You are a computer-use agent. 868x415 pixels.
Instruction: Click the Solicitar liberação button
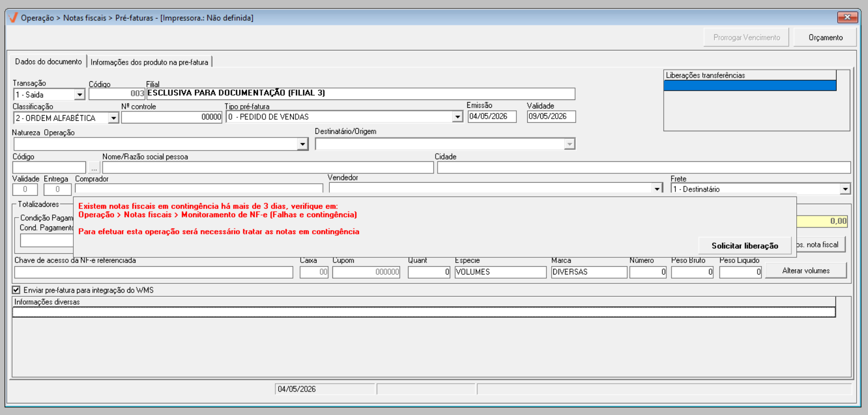pyautogui.click(x=745, y=246)
